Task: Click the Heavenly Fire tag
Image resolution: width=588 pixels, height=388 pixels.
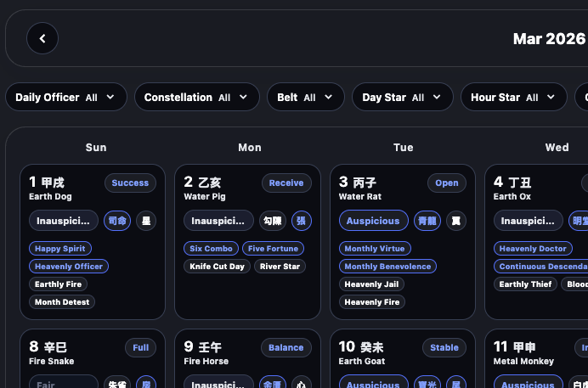Action: [371, 302]
